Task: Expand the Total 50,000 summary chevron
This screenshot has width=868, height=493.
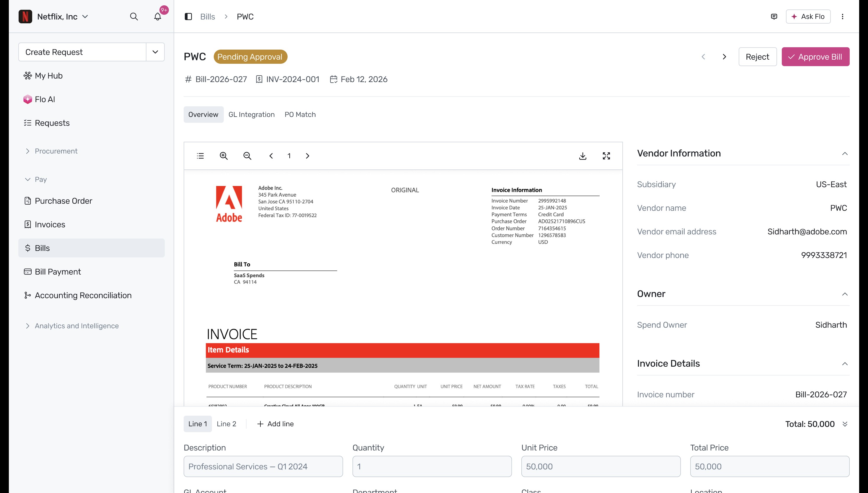Action: [x=845, y=424]
